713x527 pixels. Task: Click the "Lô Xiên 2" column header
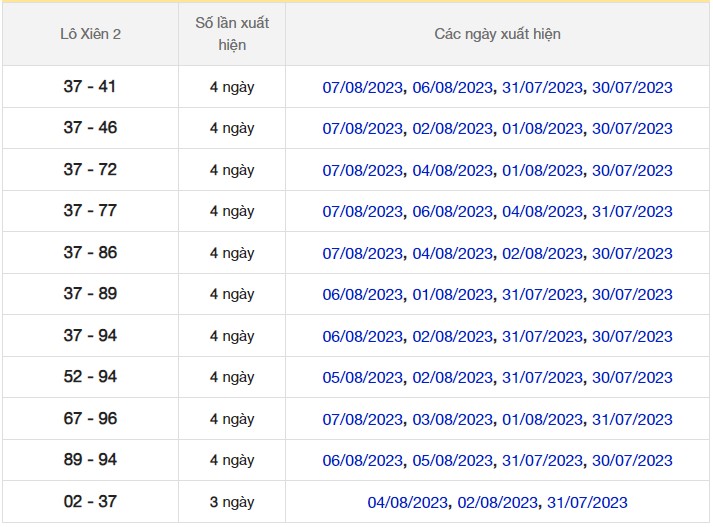point(90,35)
